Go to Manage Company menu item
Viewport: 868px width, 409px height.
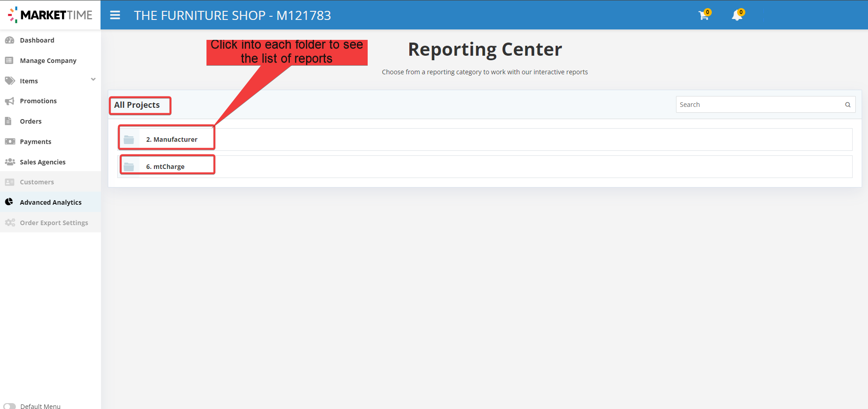pyautogui.click(x=48, y=61)
